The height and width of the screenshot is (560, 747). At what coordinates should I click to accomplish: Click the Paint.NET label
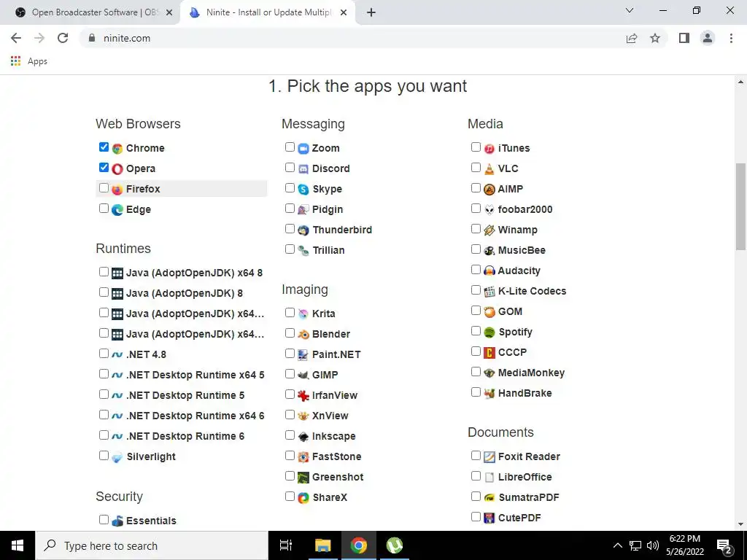336,355
